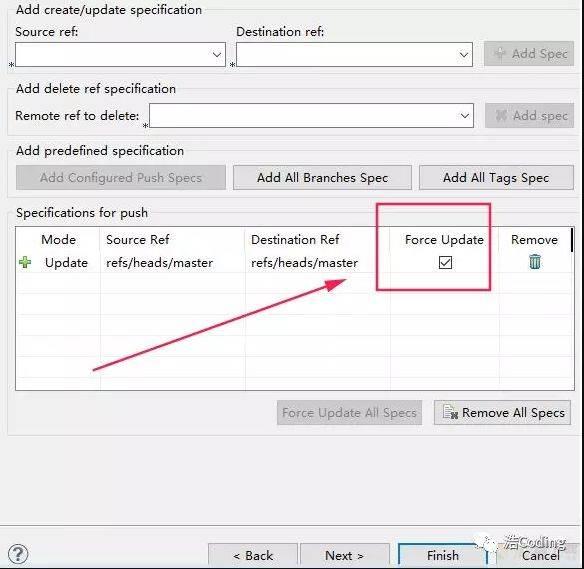Select the refs/heads/master source ref cell
The width and height of the screenshot is (584, 569).
point(159,263)
